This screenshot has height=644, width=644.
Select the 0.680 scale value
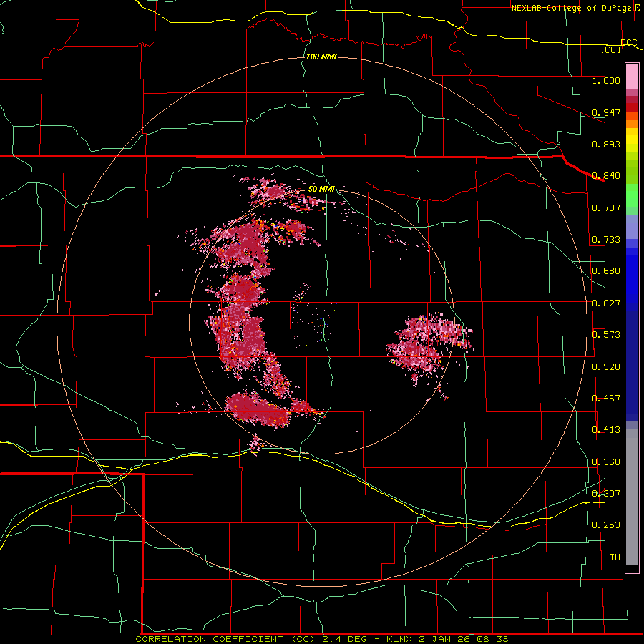pyautogui.click(x=606, y=271)
